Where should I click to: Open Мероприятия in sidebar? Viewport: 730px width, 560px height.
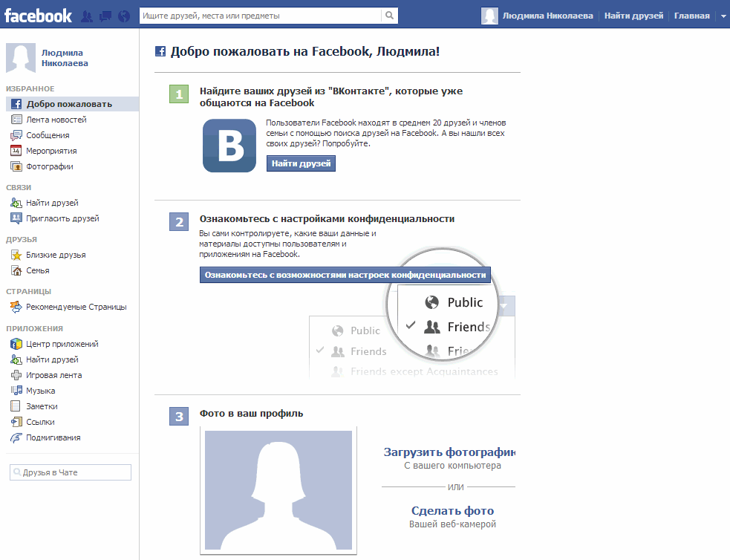(x=51, y=151)
